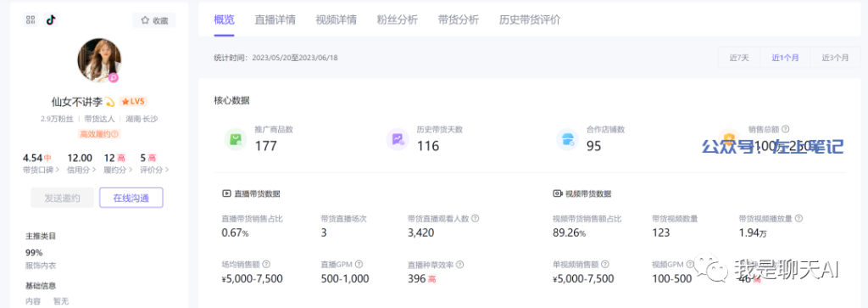Switch to the 带货分析 tab
Screen dimensions: 868x308
click(x=458, y=20)
